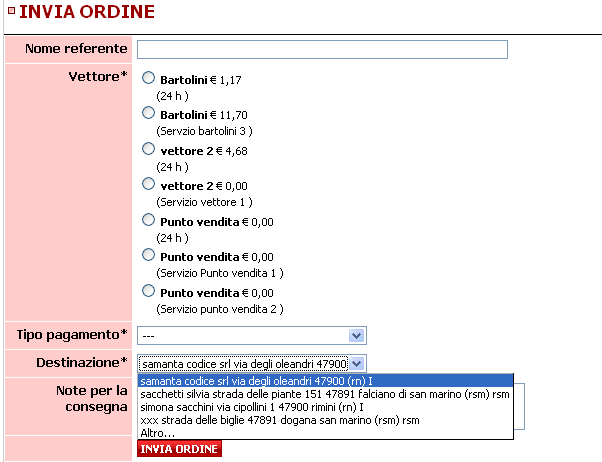
Task: Submit with the red INVIA ORDINE button
Action: click(x=179, y=449)
